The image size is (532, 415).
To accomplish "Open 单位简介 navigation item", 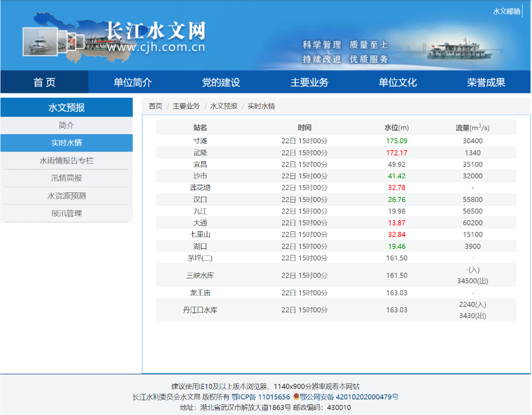I will [132, 82].
